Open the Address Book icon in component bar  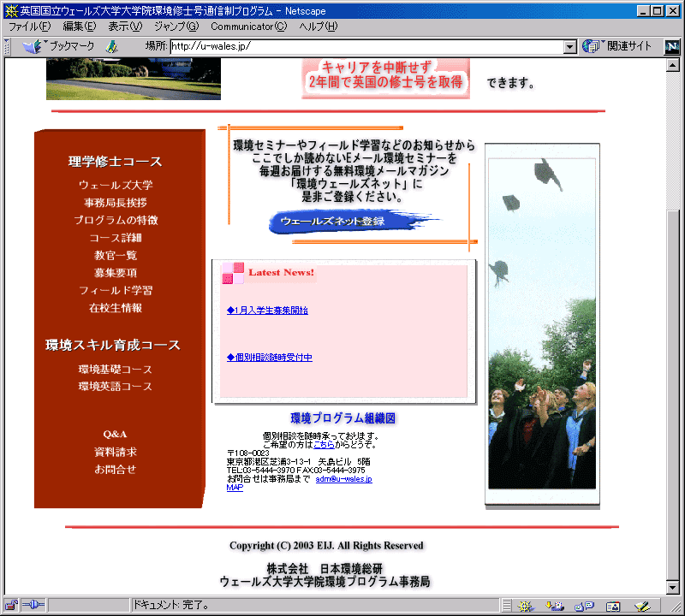pos(613,606)
